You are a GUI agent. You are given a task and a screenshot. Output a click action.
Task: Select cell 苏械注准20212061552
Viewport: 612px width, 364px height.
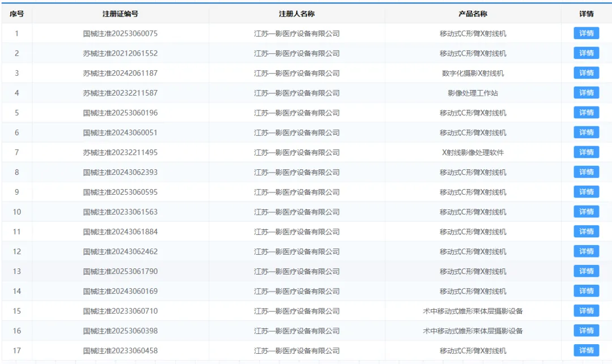[x=120, y=53]
